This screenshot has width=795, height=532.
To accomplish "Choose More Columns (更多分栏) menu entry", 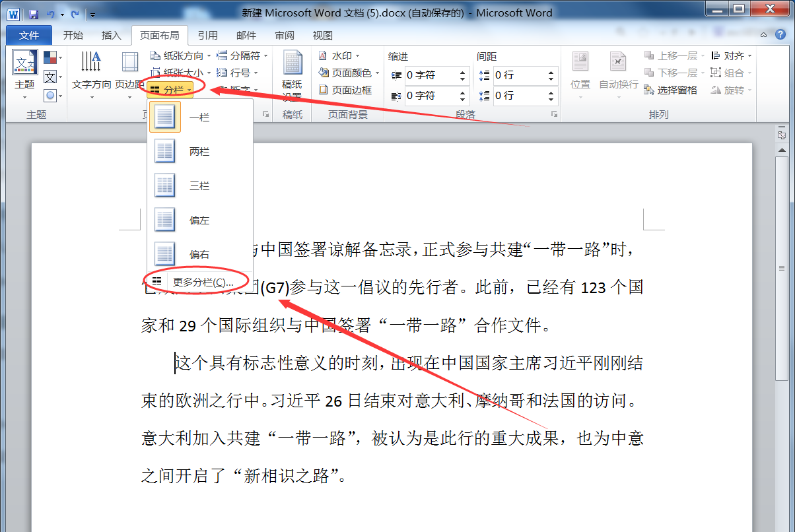I will 200,282.
